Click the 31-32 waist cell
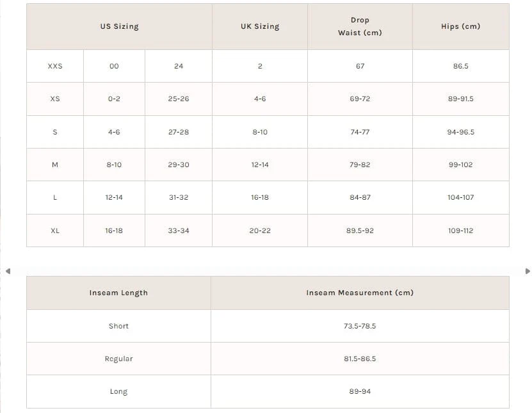532x413 pixels. [179, 197]
